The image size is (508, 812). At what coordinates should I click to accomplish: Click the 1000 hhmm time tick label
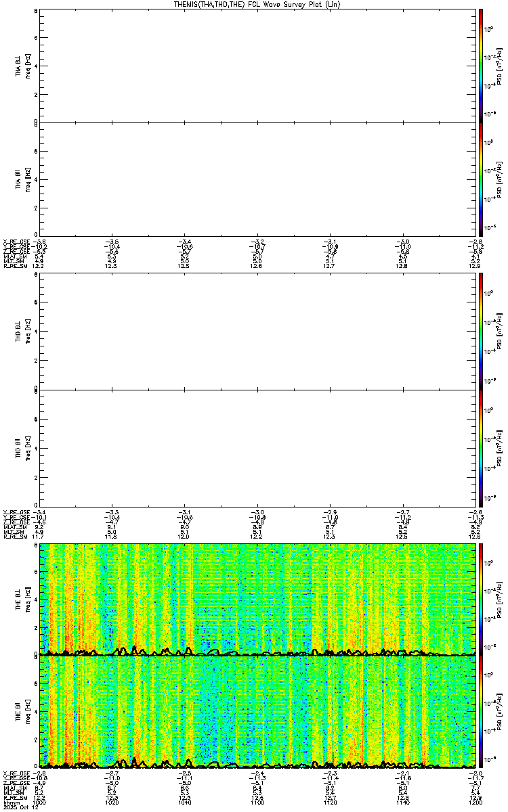pos(39,803)
